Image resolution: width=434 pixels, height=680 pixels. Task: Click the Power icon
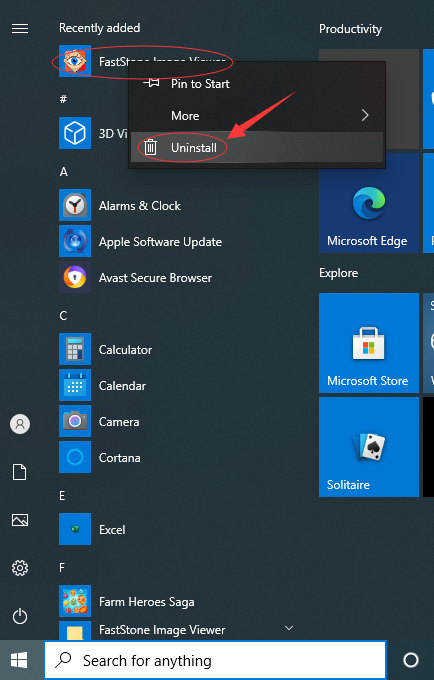tap(20, 616)
